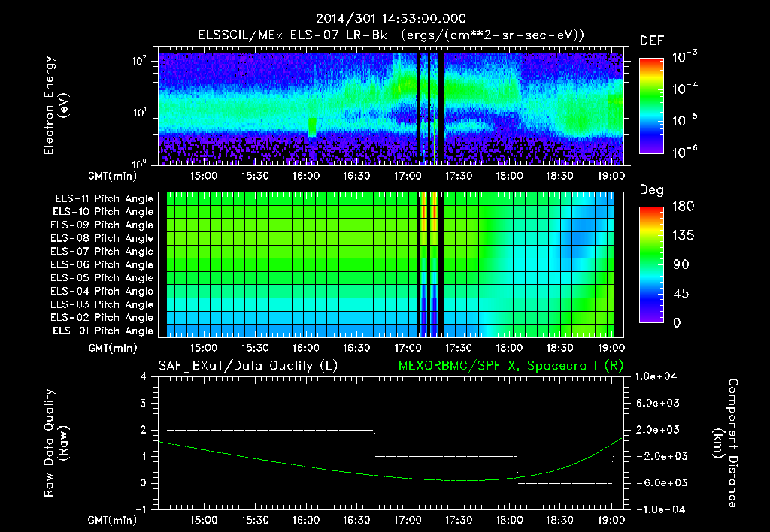The height and width of the screenshot is (532, 770).
Task: Select the 'ELS-11 Pitch Angle' row label
Action: click(x=104, y=199)
